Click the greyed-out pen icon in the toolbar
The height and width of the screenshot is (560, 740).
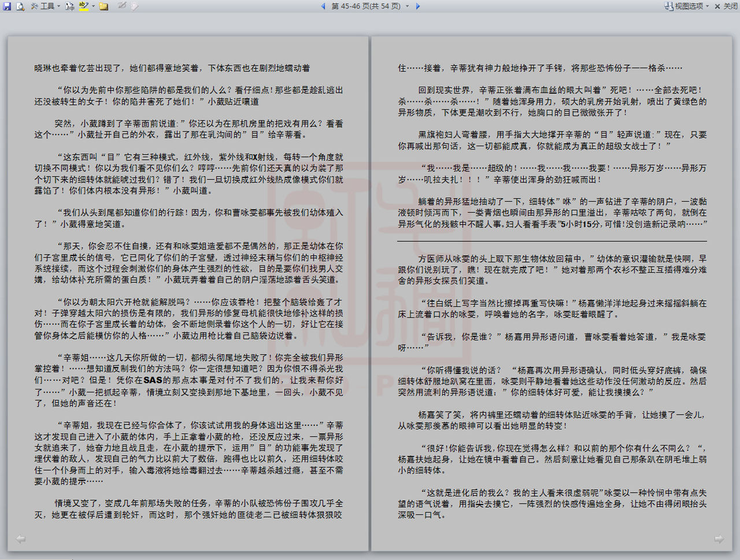coord(122,6)
